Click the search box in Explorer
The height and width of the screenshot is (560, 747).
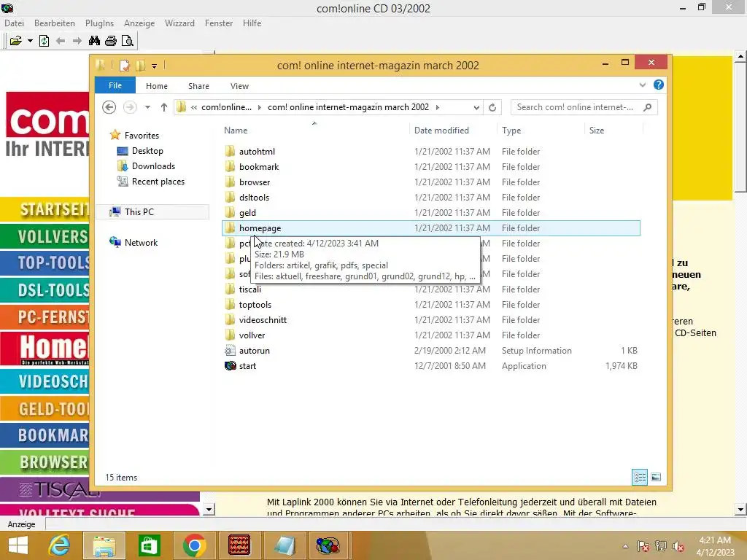click(584, 107)
